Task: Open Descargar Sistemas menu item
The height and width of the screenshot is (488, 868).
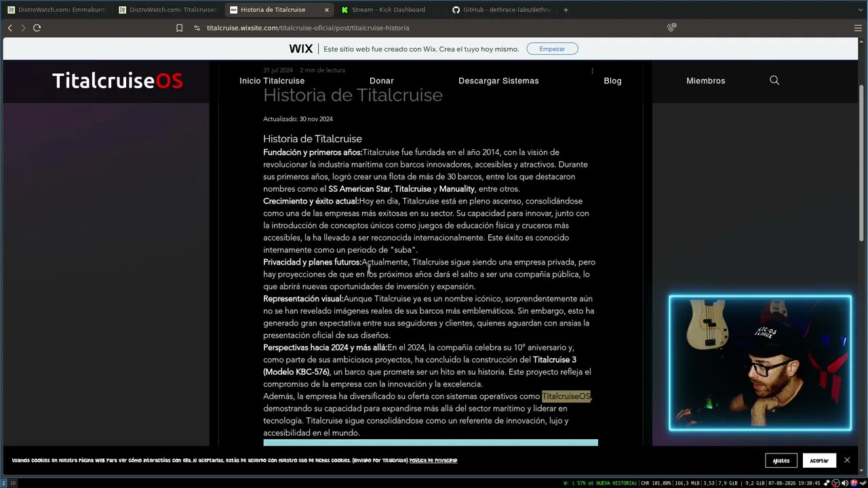Action: (x=498, y=81)
